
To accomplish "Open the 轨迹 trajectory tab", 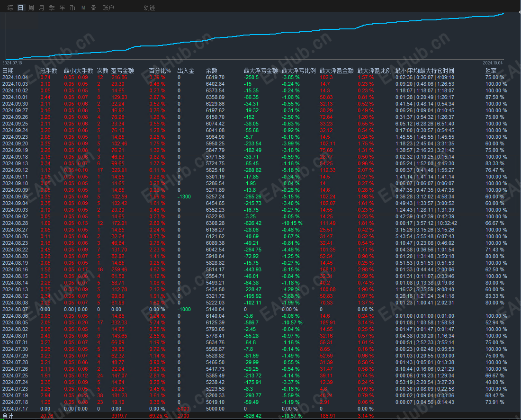I will pos(149,8).
